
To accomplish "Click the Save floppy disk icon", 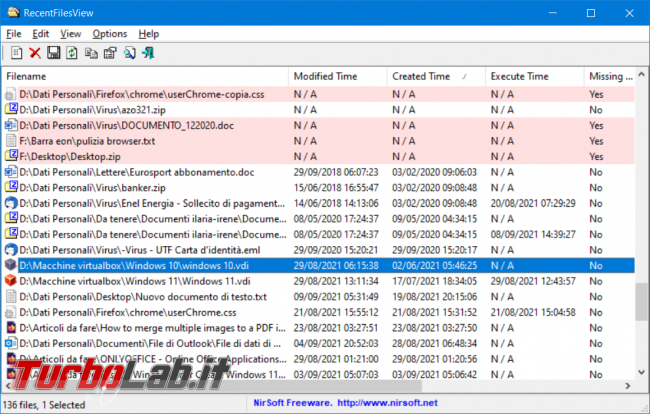I will [53, 53].
